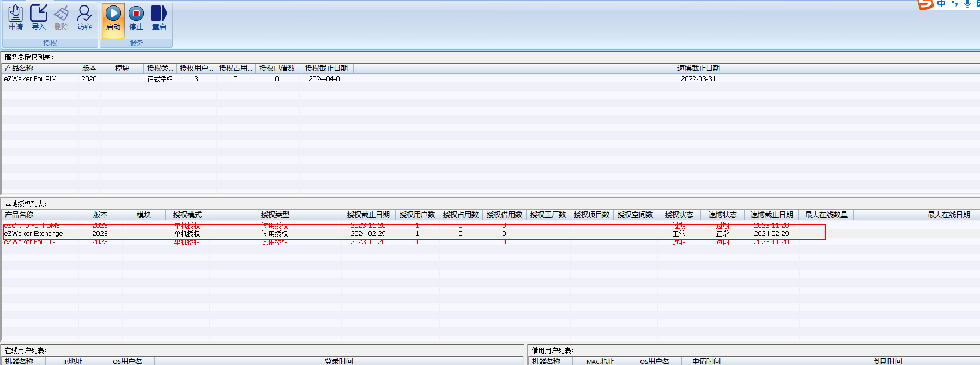Screen dimensions: 980x365
Task: Select eZWalker For PIM row in local list
Action: coord(491,242)
